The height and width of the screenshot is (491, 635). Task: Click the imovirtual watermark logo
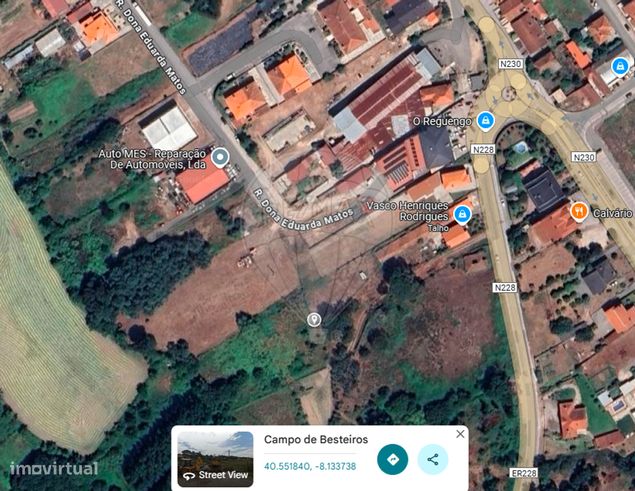[54, 468]
